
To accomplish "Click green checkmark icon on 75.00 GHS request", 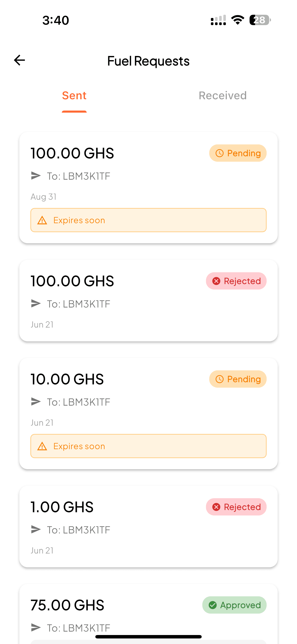I will pos(213,605).
